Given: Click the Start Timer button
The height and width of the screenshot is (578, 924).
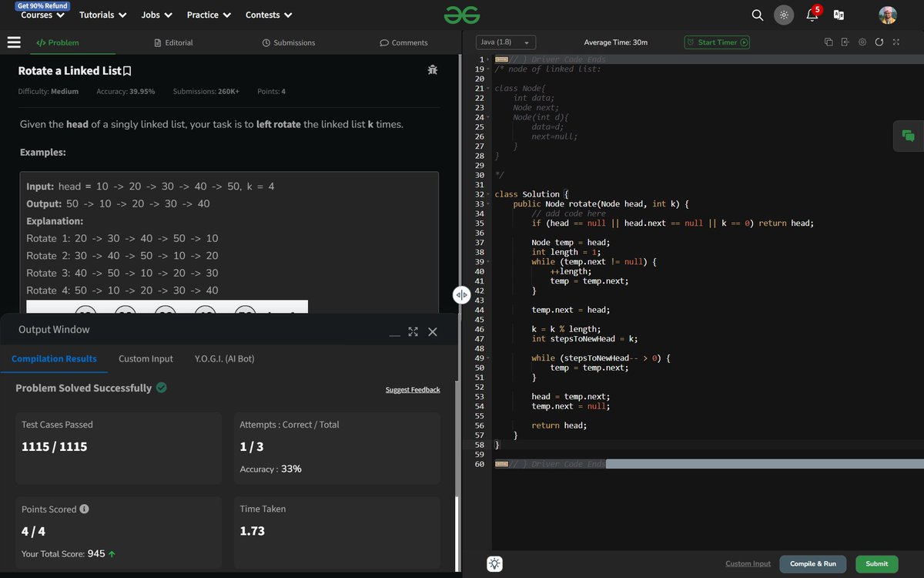Looking at the screenshot, I should (718, 42).
